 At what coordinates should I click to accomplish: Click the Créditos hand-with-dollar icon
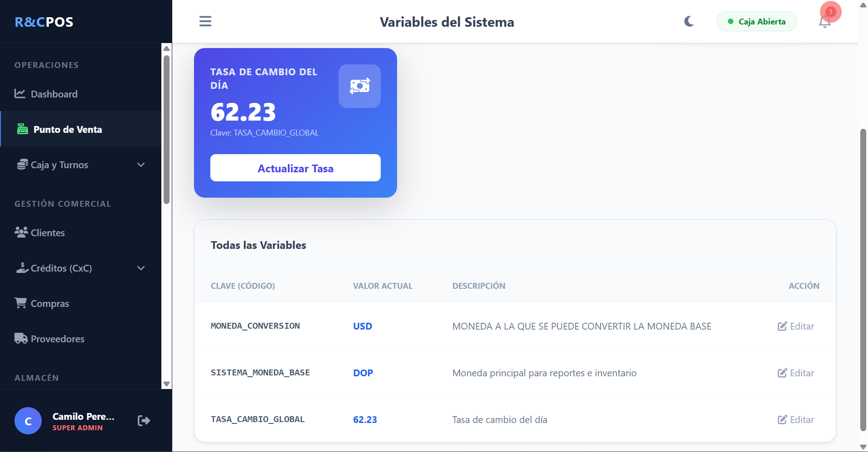(22, 267)
